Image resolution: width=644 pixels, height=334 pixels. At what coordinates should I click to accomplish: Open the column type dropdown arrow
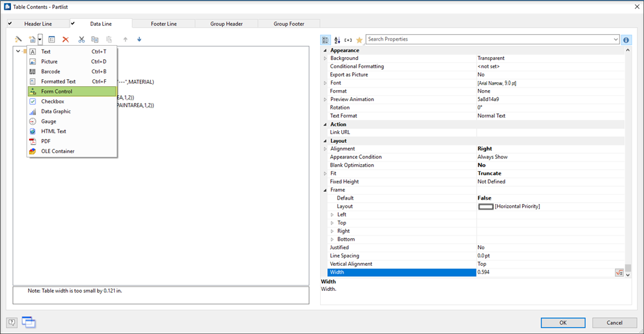click(40, 39)
